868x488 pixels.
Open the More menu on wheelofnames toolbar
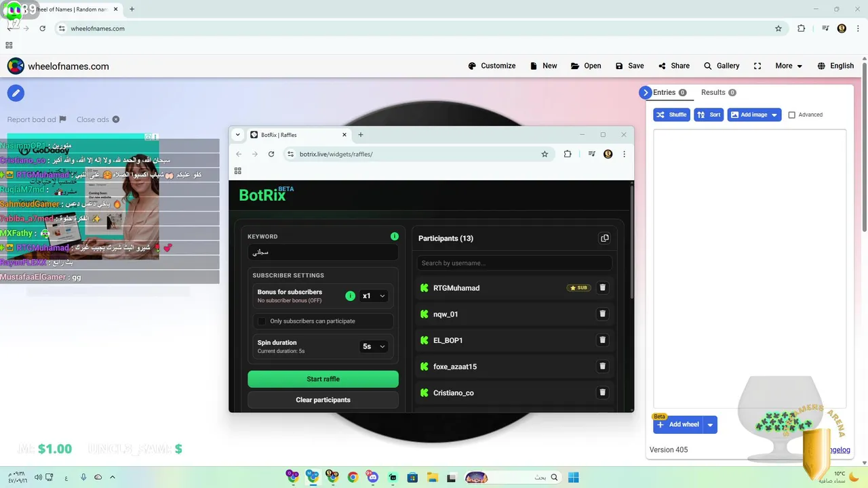[789, 66]
